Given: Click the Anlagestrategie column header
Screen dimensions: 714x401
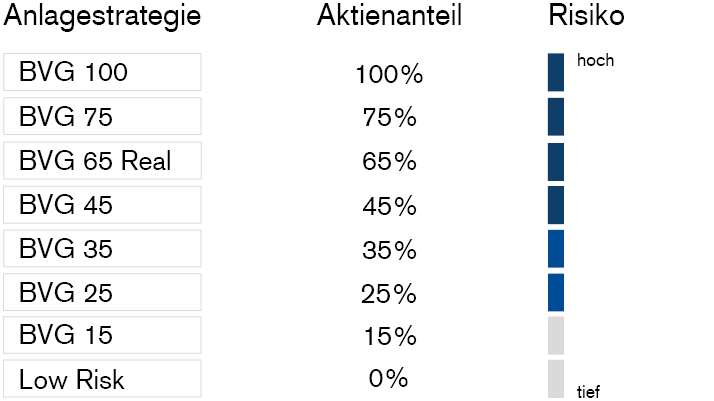Looking at the screenshot, I should [x=103, y=17].
